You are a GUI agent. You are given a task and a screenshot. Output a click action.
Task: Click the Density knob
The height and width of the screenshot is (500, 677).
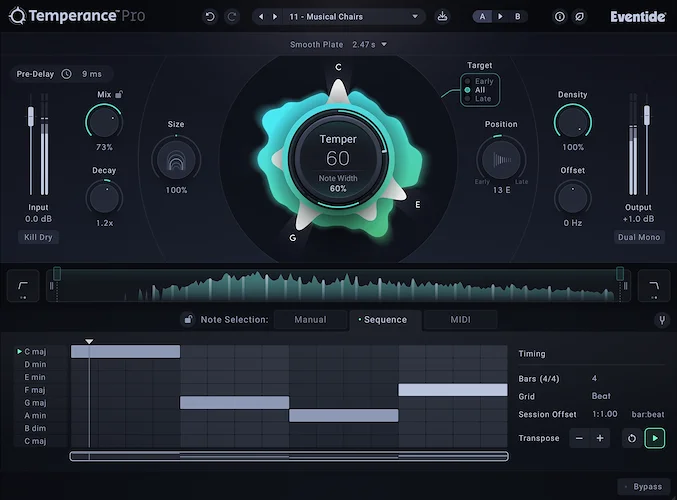point(573,122)
